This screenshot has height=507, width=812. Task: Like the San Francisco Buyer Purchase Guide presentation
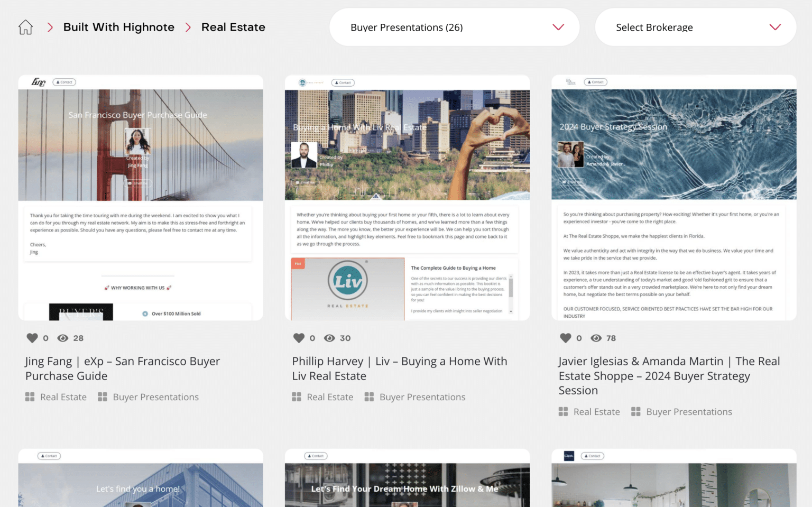pyautogui.click(x=32, y=338)
